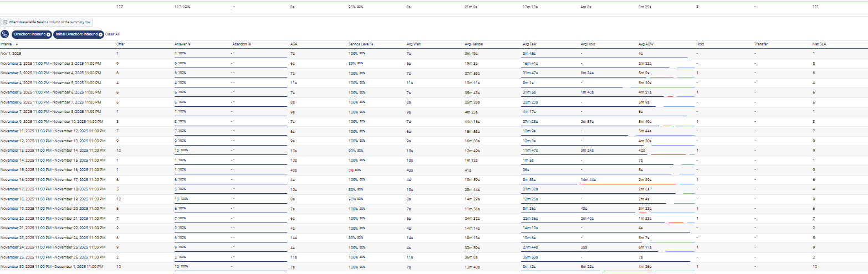Screen dimensions: 868x274
Task: Click the info icon beside Chart Unavailable
Action: coord(5,22)
